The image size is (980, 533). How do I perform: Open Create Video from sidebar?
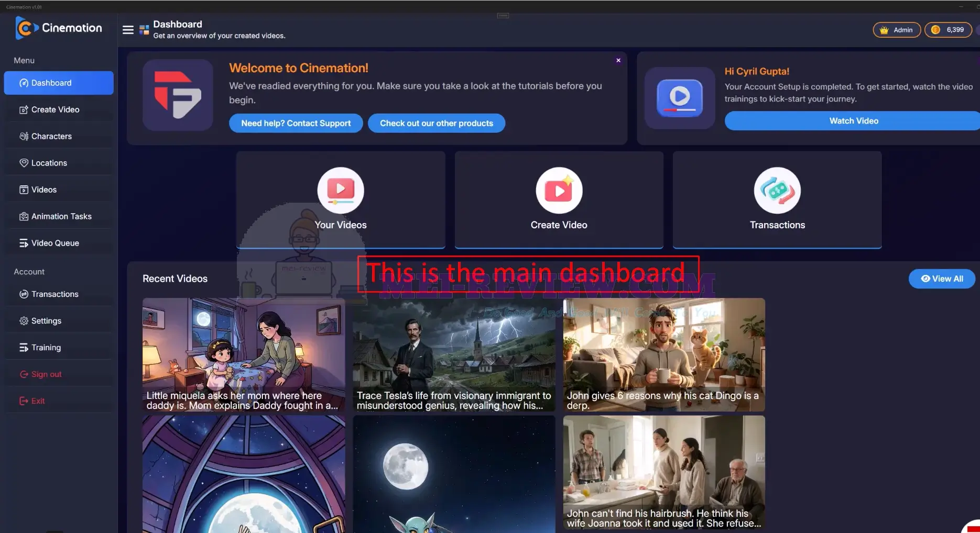tap(59, 109)
